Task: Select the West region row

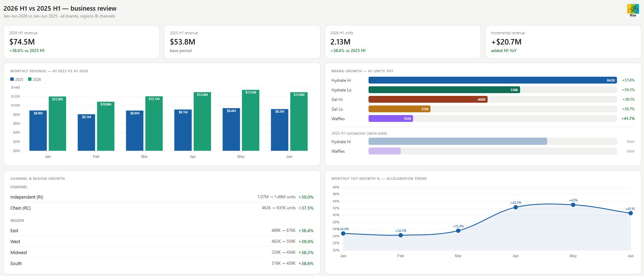Action: click(162, 241)
